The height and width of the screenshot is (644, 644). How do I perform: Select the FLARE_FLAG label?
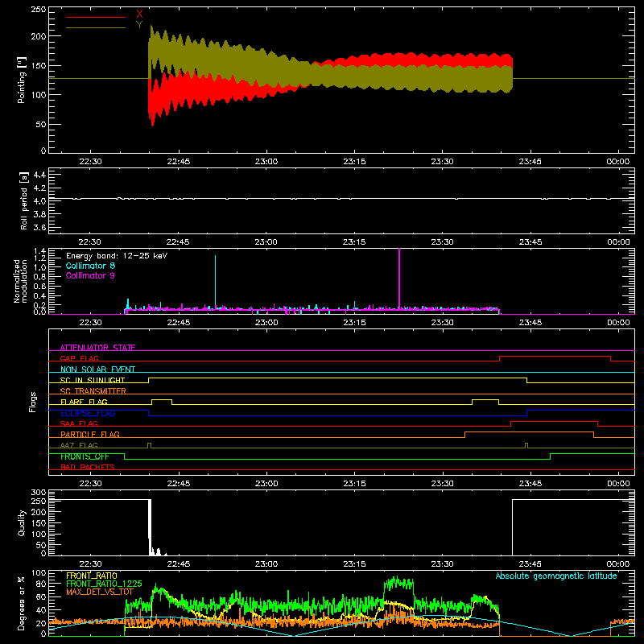point(84,402)
